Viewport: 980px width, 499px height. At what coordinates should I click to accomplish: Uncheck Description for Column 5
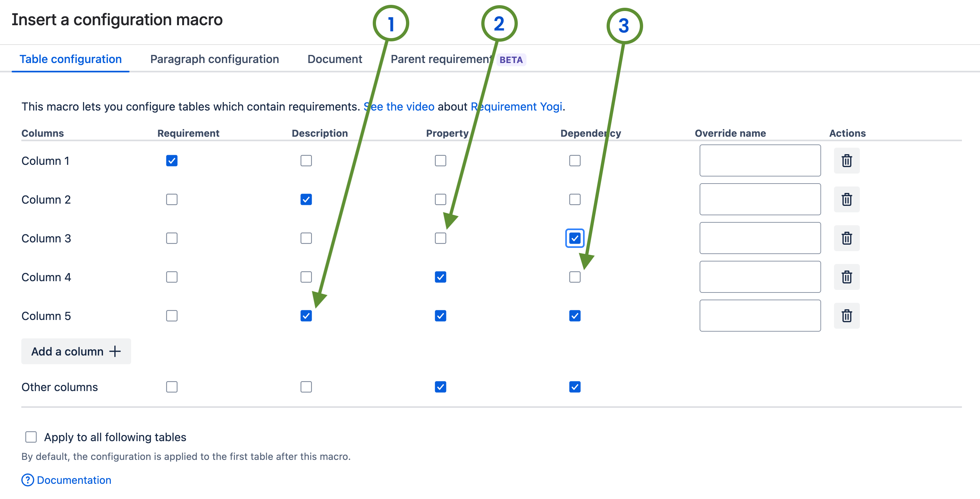pos(306,315)
